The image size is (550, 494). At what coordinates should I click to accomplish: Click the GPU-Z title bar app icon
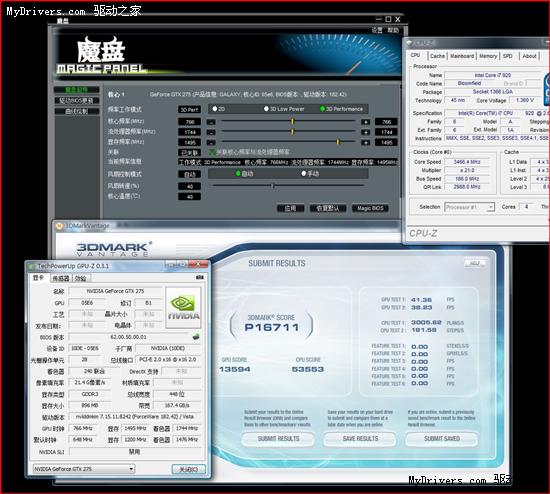pos(32,266)
